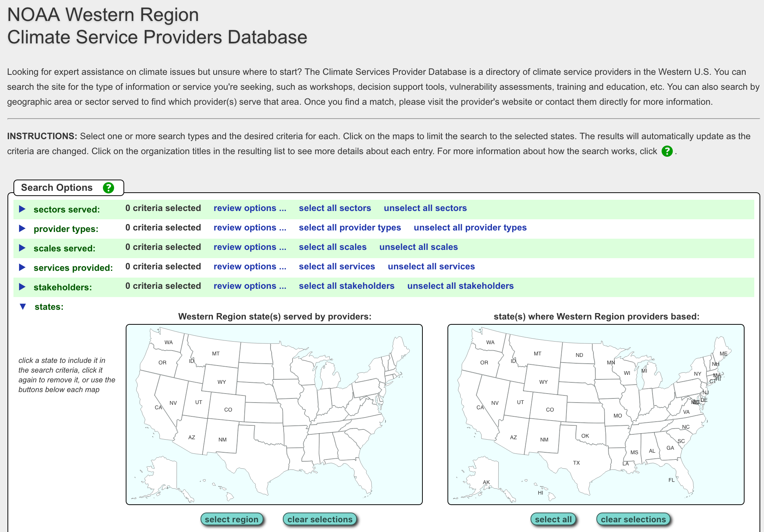Image resolution: width=764 pixels, height=532 pixels.
Task: Click review options for scales served
Action: (x=250, y=247)
